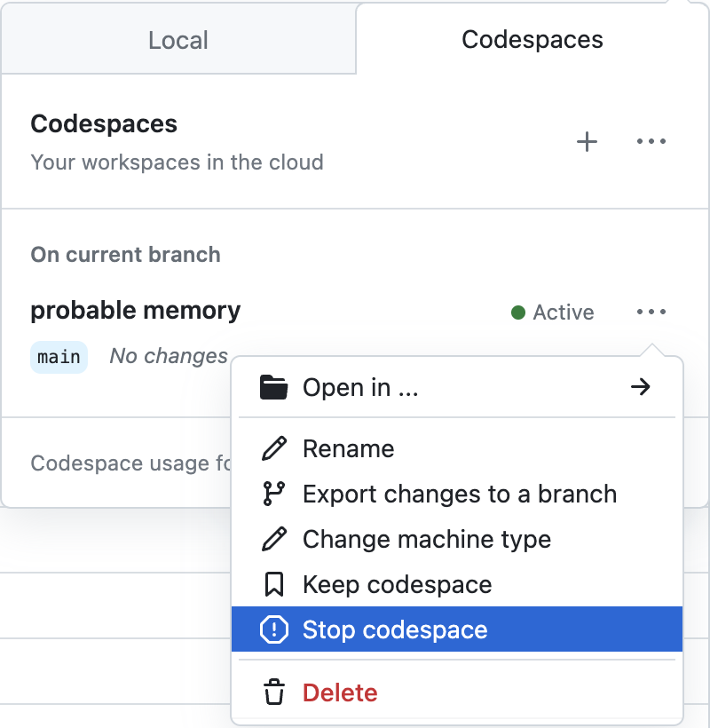Click the ellipsis next to probable memory
The width and height of the screenshot is (710, 728).
(x=651, y=312)
